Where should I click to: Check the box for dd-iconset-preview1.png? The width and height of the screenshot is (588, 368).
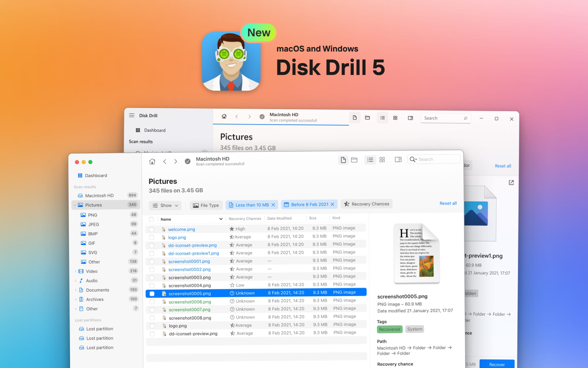(152, 254)
